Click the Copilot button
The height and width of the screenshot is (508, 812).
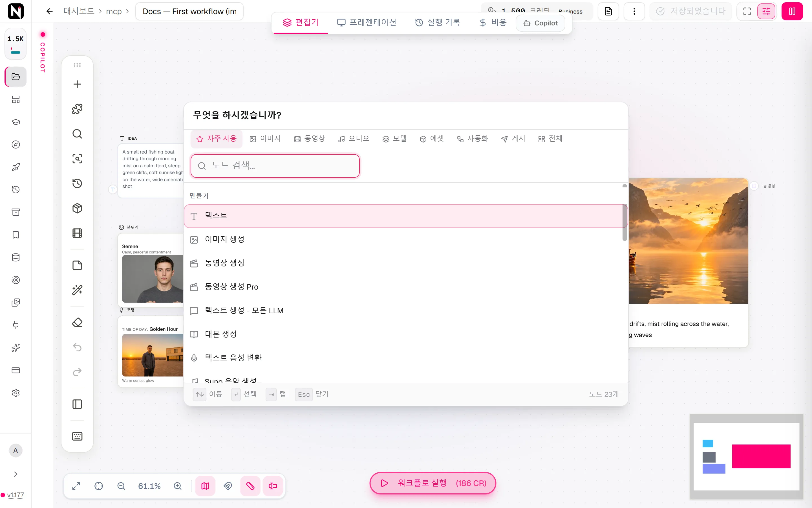point(540,23)
